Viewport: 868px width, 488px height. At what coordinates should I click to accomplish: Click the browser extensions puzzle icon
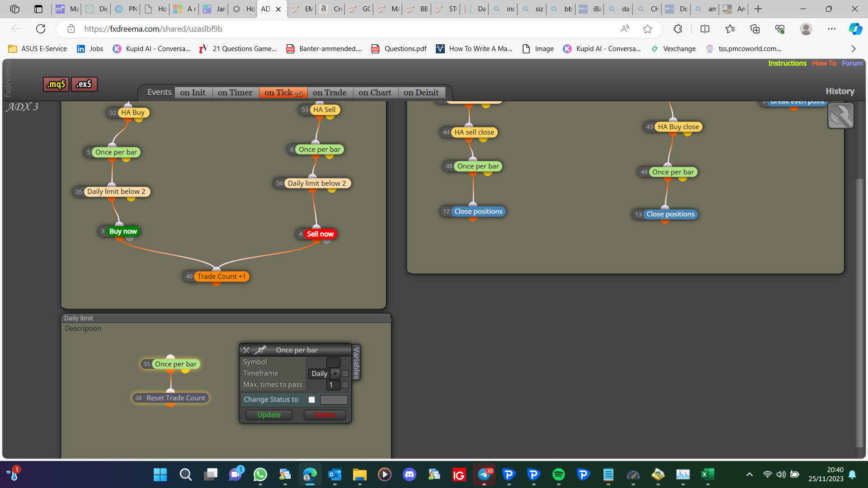tap(678, 29)
